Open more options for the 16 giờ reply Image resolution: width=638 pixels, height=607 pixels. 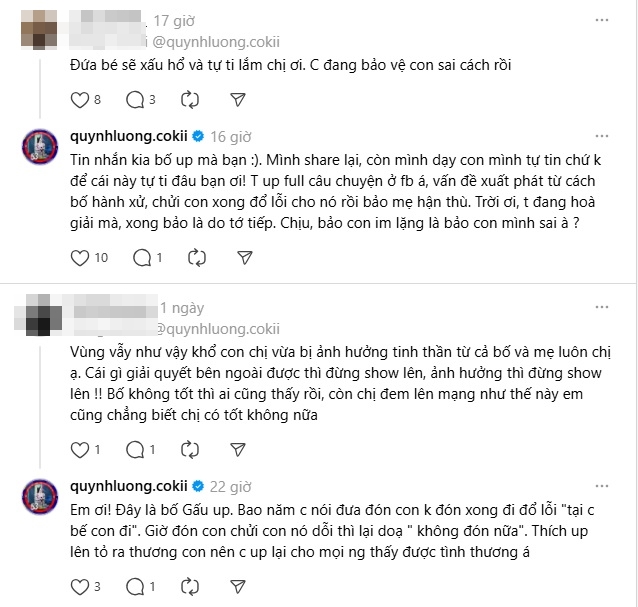point(601,135)
